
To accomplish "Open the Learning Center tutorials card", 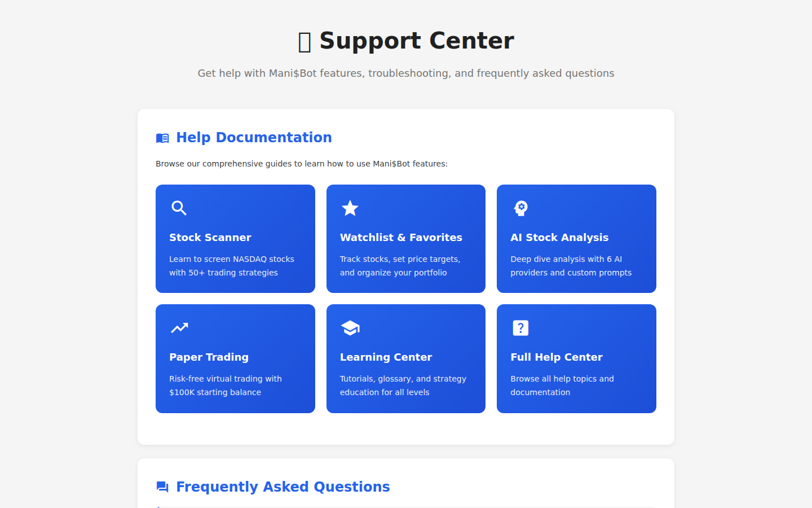I will 405,358.
